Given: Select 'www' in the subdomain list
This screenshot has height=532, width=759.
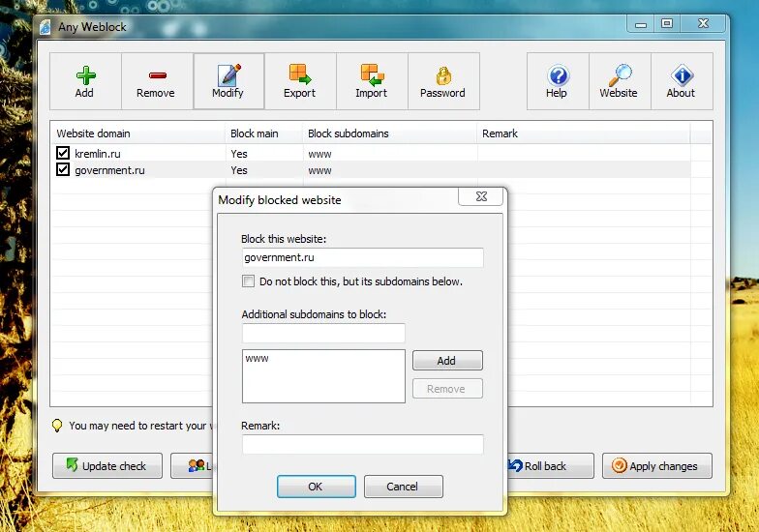Looking at the screenshot, I should [x=257, y=358].
